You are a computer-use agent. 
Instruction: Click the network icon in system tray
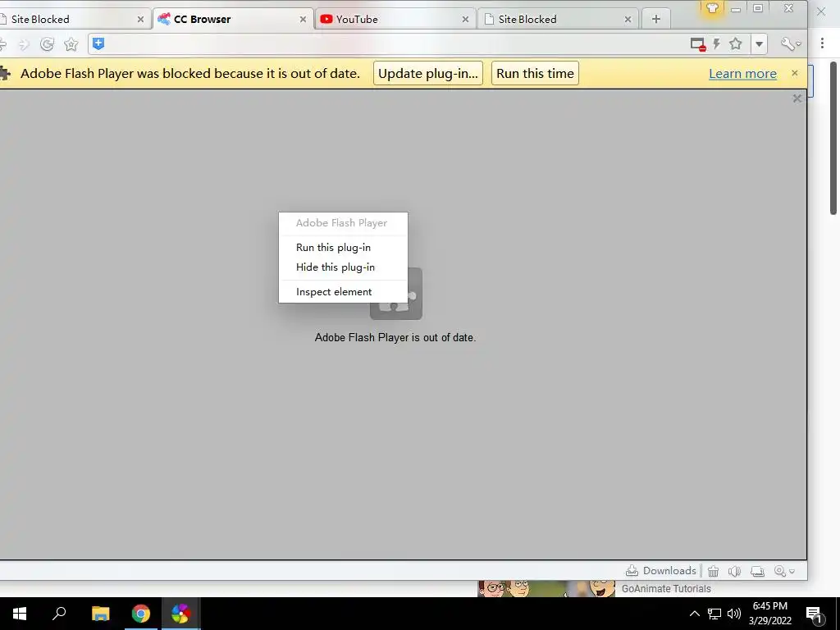pyautogui.click(x=714, y=614)
